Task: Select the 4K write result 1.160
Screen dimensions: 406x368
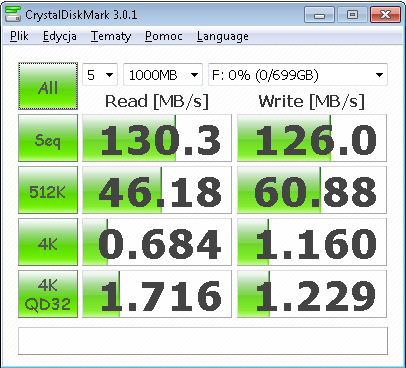Action: 312,242
